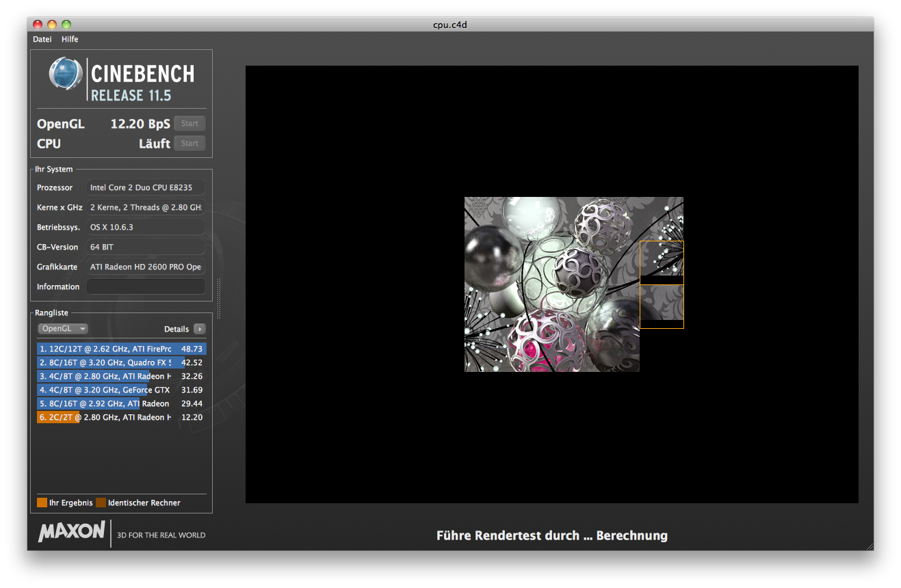The width and height of the screenshot is (901, 588).
Task: Select ranking row 4 4C/8T GeForce GTX
Action: coord(121,390)
